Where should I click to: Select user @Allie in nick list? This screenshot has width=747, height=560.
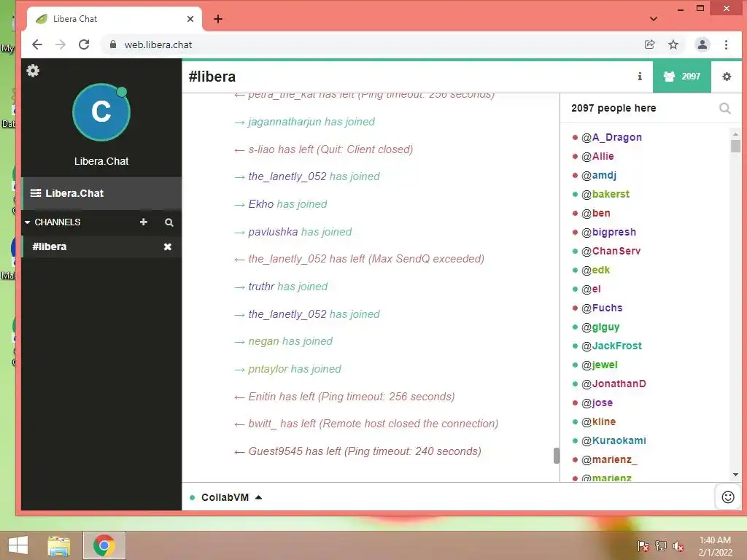(x=597, y=156)
